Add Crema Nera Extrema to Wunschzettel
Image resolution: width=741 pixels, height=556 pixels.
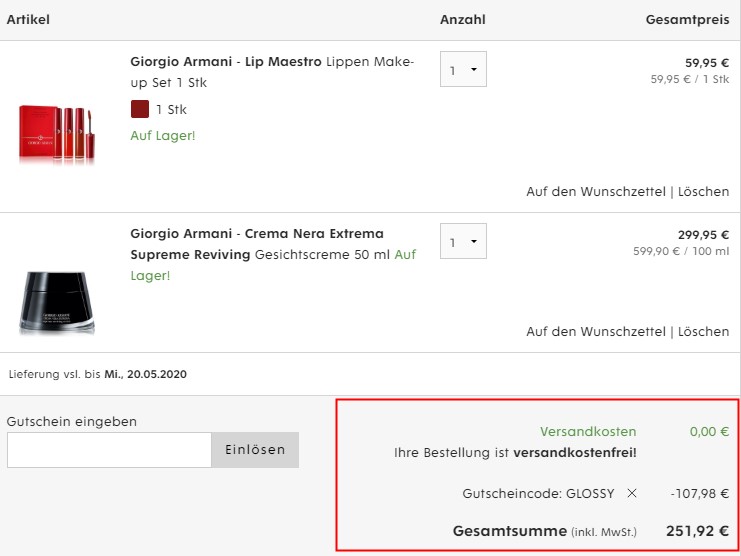point(596,332)
